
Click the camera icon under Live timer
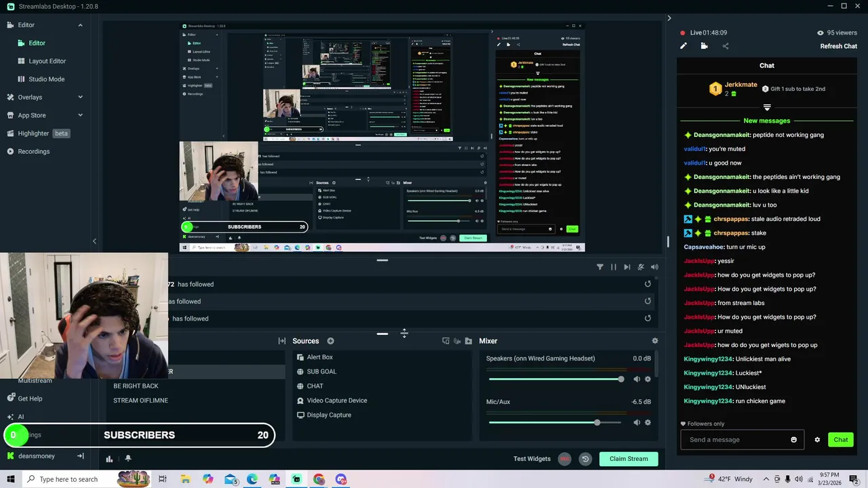tap(704, 46)
